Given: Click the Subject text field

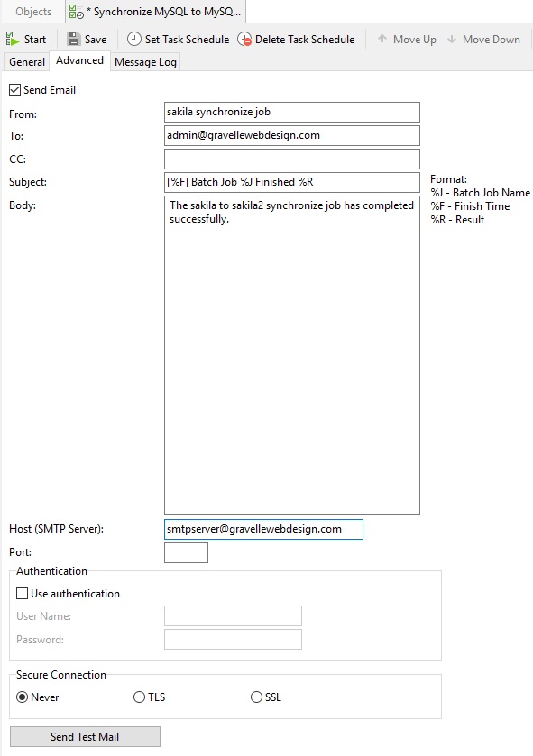Looking at the screenshot, I should point(292,182).
